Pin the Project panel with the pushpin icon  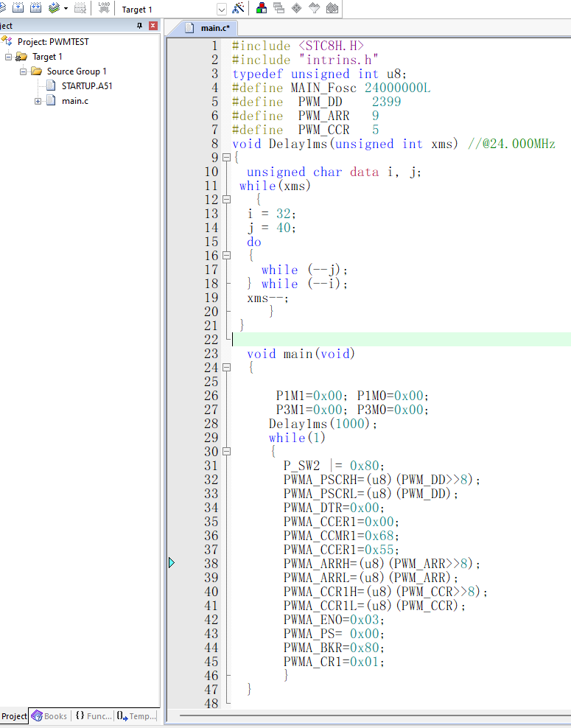140,26
